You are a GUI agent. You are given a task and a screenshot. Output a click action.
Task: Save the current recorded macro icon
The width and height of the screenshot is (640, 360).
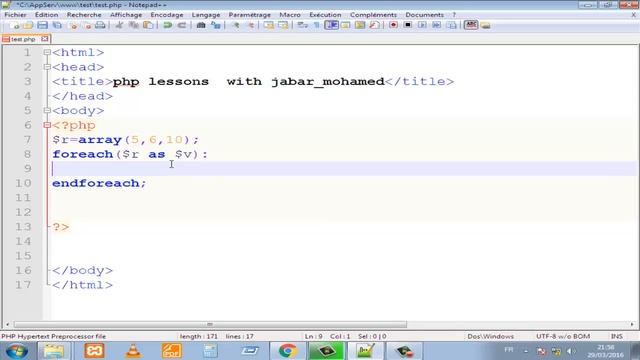(x=451, y=25)
